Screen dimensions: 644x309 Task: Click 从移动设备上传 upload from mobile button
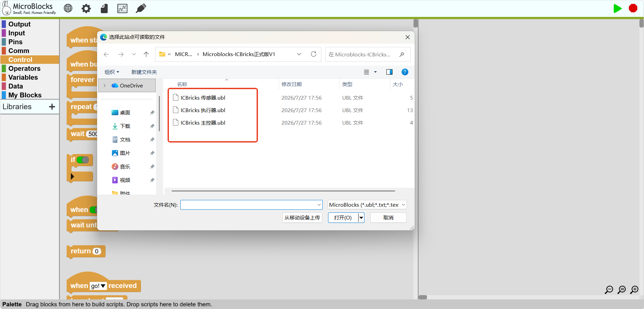point(302,217)
